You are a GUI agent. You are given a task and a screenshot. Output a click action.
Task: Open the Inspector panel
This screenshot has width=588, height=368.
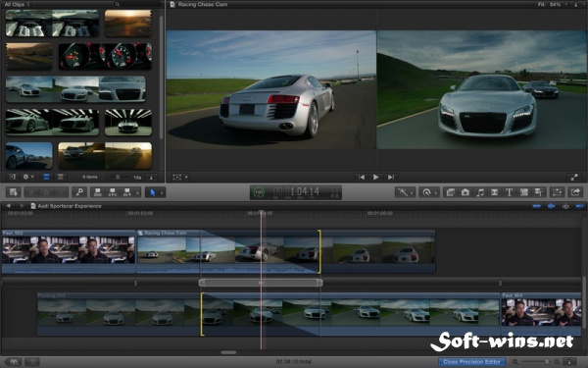click(557, 192)
